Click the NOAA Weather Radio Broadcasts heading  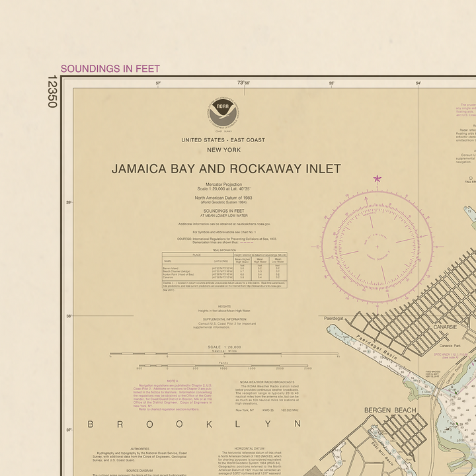coord(267,382)
